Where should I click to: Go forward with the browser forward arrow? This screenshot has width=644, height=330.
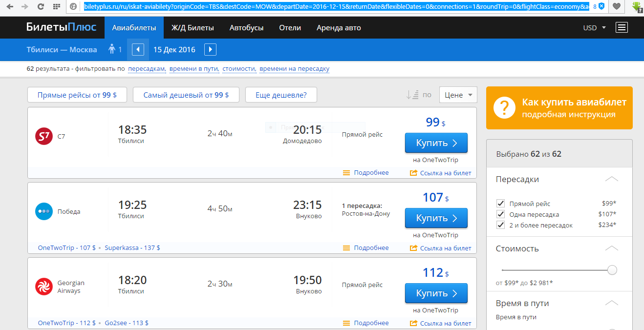pyautogui.click(x=25, y=7)
